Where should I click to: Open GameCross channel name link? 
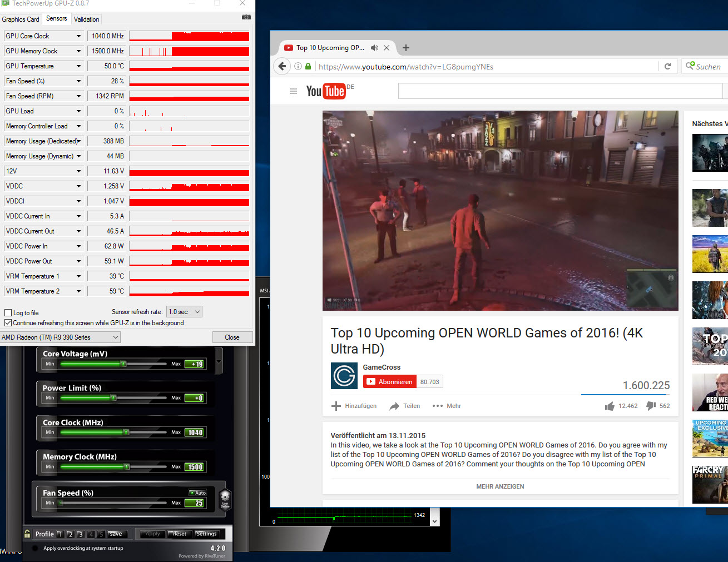(x=382, y=367)
